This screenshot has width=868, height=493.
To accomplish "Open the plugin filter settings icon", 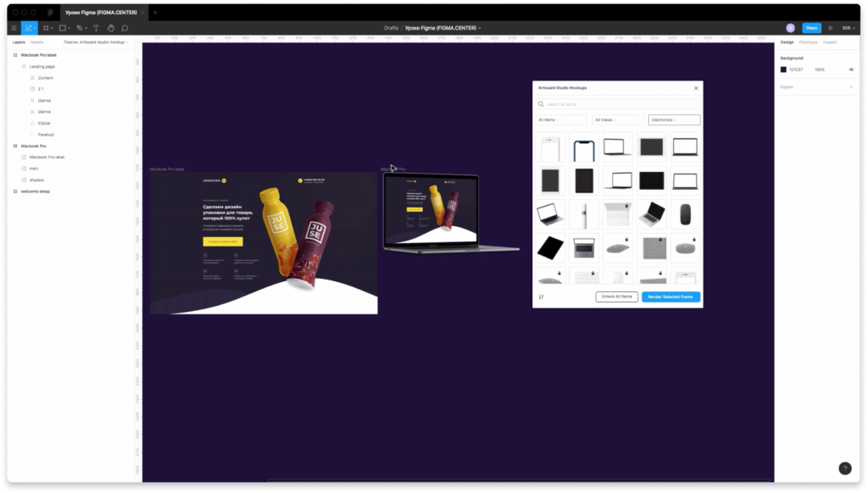I will 541,296.
